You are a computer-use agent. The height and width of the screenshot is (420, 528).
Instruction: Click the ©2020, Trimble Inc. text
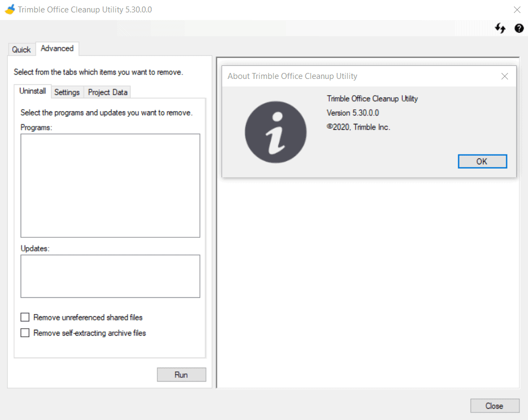click(358, 127)
